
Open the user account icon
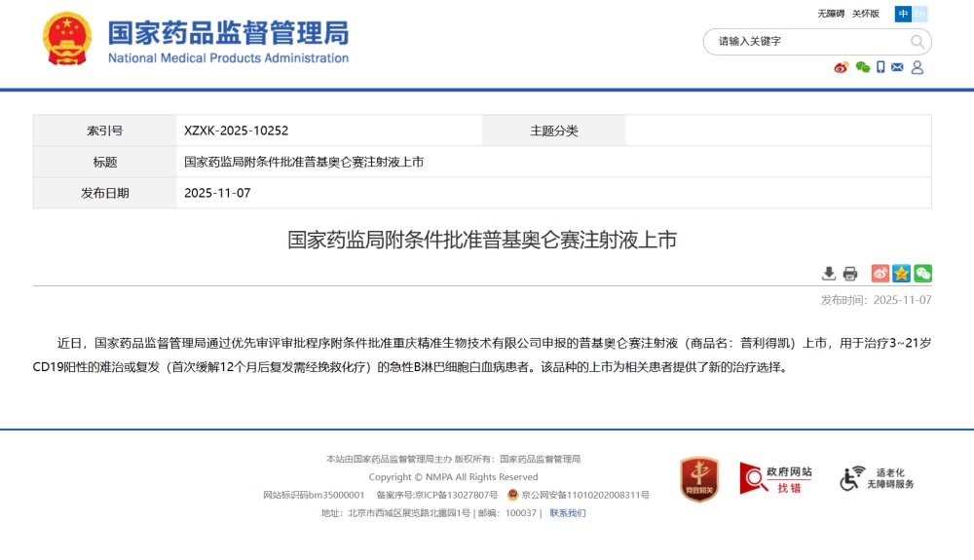917,67
